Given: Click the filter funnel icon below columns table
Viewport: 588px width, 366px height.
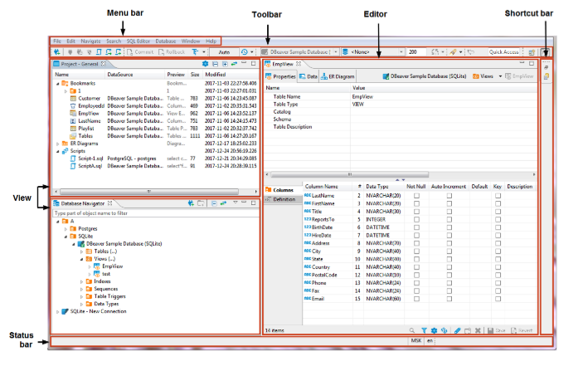Looking at the screenshot, I should click(423, 329).
